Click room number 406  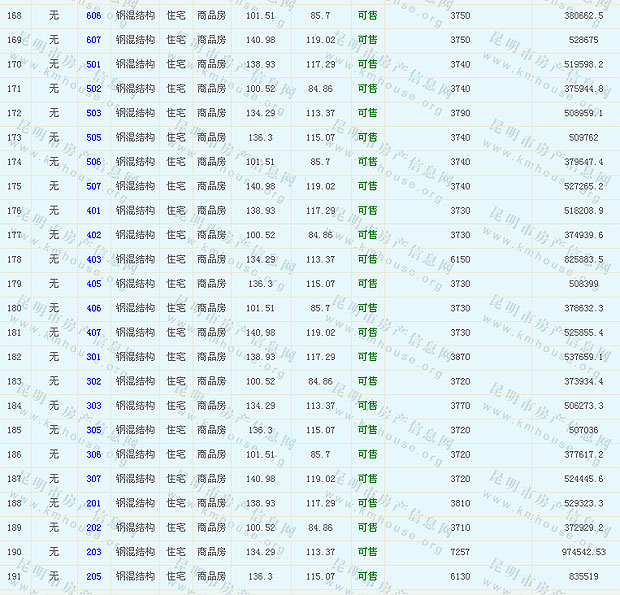[93, 308]
